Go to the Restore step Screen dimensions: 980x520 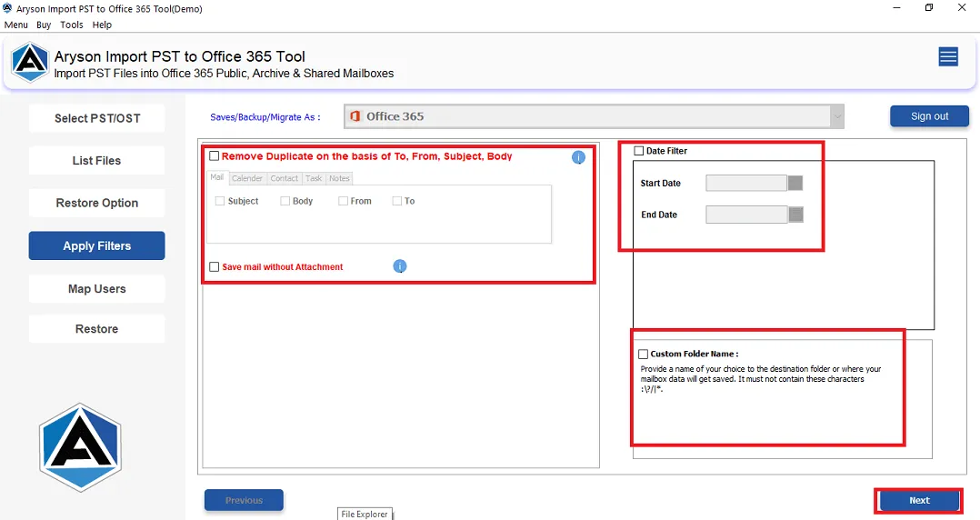pyautogui.click(x=97, y=329)
